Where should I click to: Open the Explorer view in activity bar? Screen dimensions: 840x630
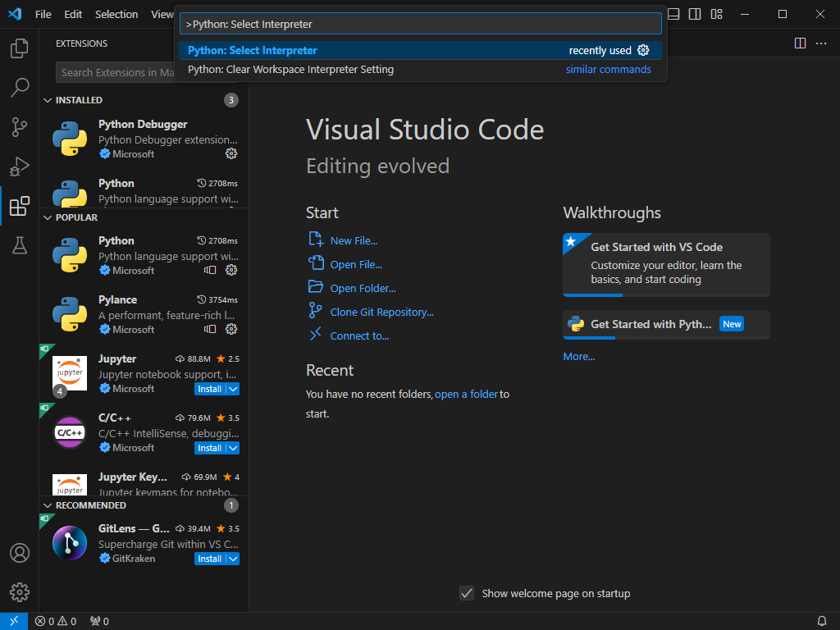[x=20, y=48]
